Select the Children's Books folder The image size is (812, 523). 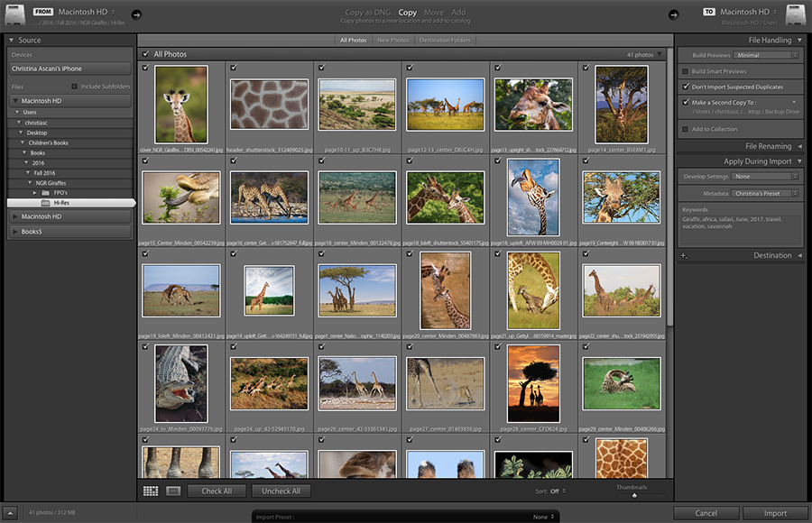point(48,142)
